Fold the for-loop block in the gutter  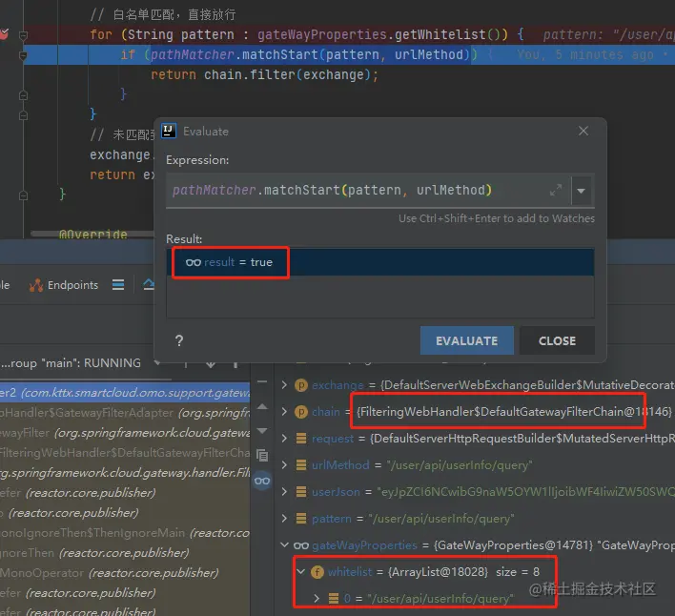pos(23,35)
